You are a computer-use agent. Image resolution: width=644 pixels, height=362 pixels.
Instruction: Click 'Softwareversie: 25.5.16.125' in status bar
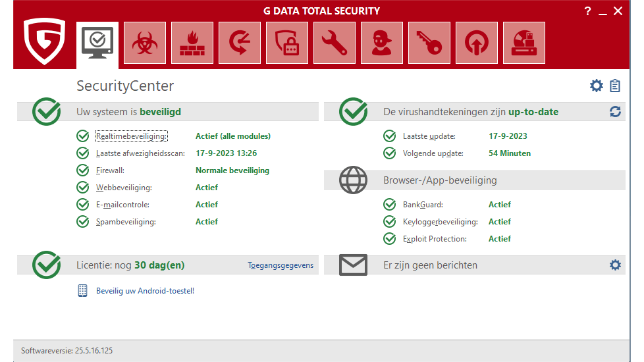pyautogui.click(x=67, y=351)
